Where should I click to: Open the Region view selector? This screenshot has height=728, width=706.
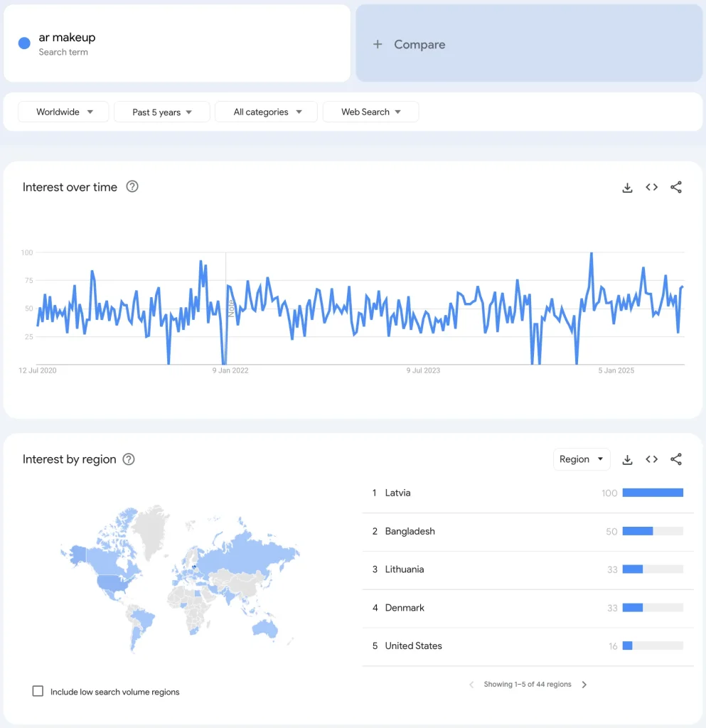pos(582,459)
